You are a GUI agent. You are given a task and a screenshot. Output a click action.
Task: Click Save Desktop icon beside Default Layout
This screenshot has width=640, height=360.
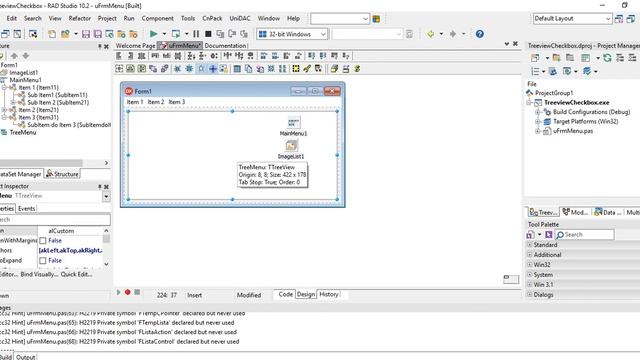(x=619, y=19)
